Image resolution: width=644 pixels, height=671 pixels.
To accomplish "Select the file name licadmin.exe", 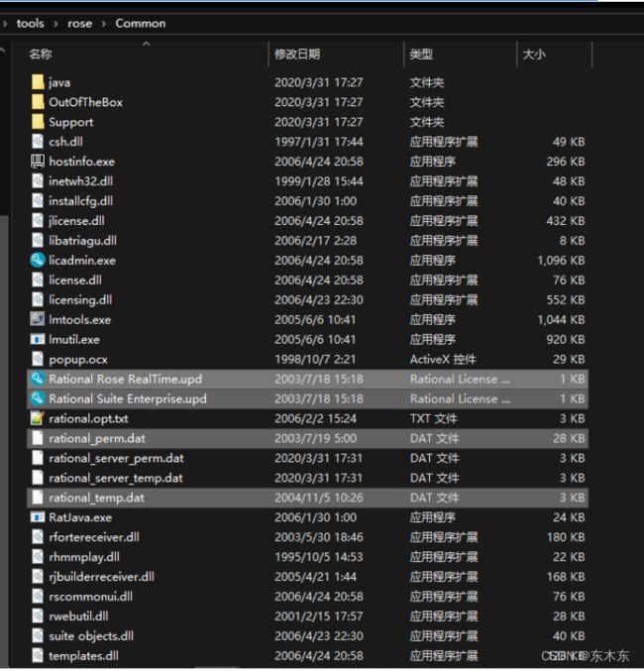I will point(82,261).
